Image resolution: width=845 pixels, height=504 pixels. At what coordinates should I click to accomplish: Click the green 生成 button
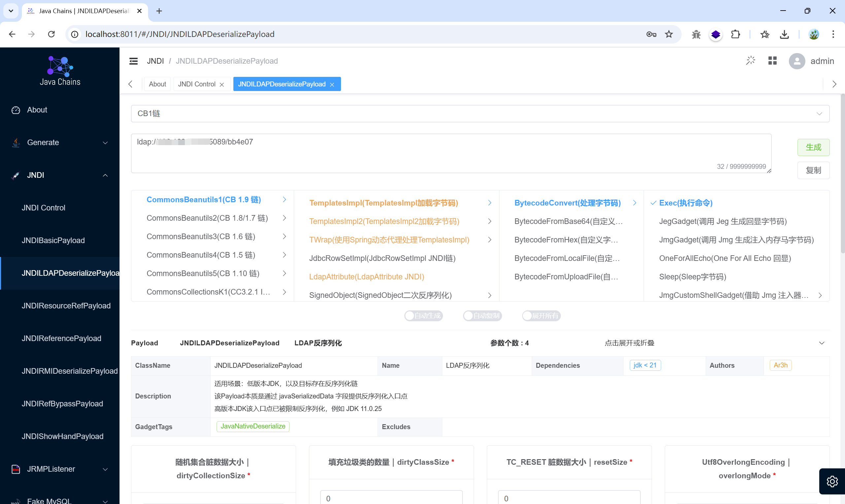(813, 147)
